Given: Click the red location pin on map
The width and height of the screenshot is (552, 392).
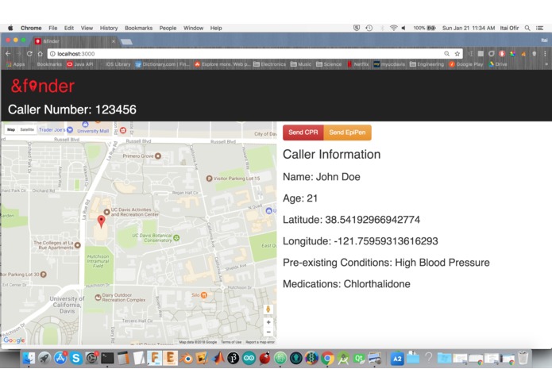Looking at the screenshot, I should click(101, 222).
